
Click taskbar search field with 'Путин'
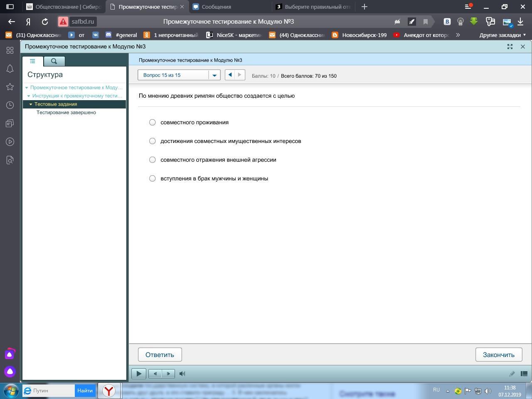click(49, 391)
